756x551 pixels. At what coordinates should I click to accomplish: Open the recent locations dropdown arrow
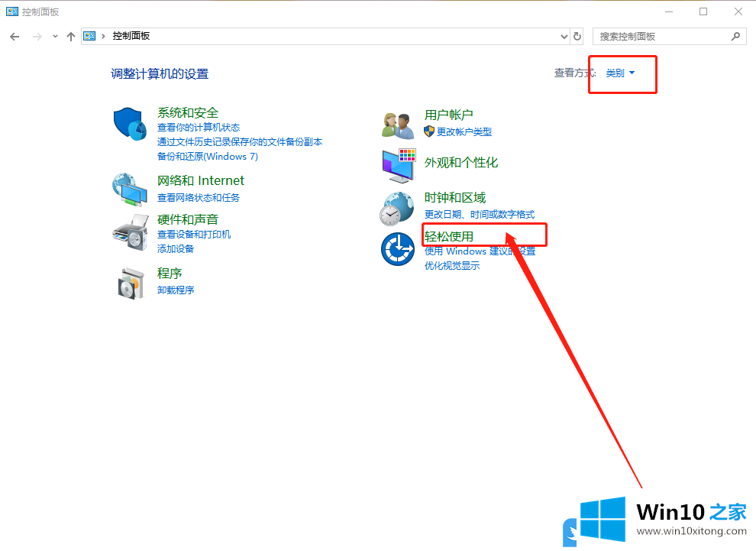55,36
